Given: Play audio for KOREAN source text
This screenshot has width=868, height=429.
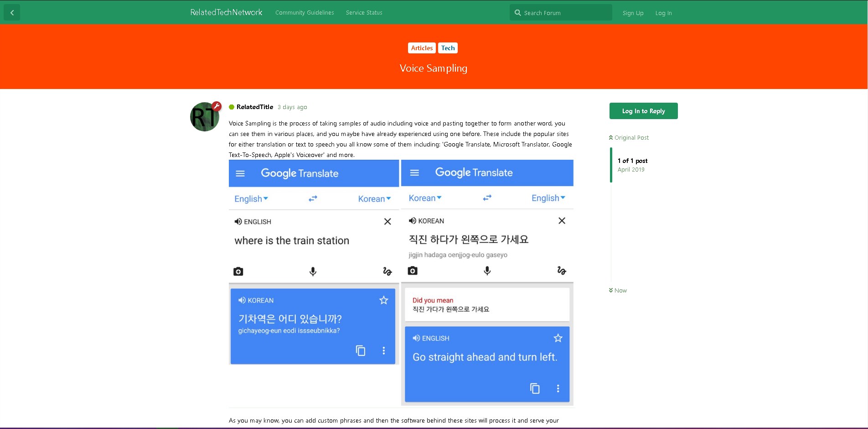Looking at the screenshot, I should [413, 221].
